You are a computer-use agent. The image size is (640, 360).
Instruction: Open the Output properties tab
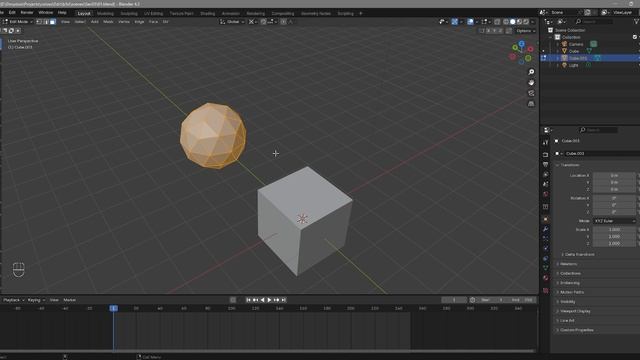pyautogui.click(x=546, y=164)
